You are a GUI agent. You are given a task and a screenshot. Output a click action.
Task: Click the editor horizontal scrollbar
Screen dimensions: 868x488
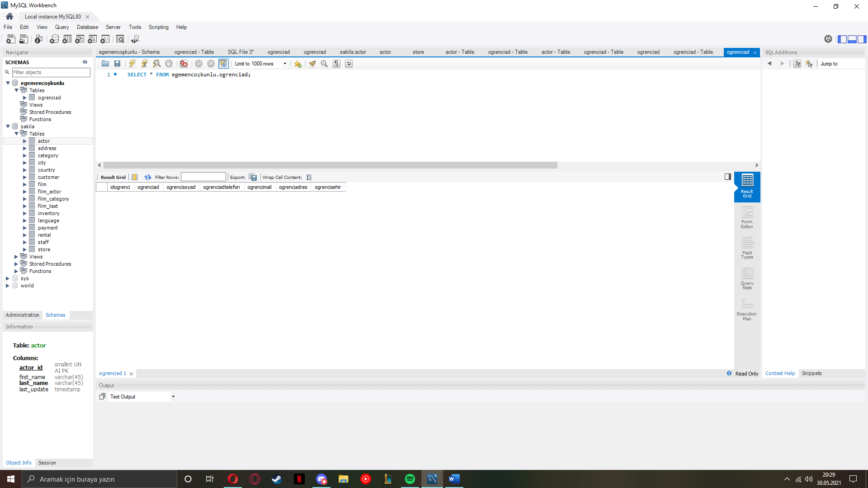point(330,165)
